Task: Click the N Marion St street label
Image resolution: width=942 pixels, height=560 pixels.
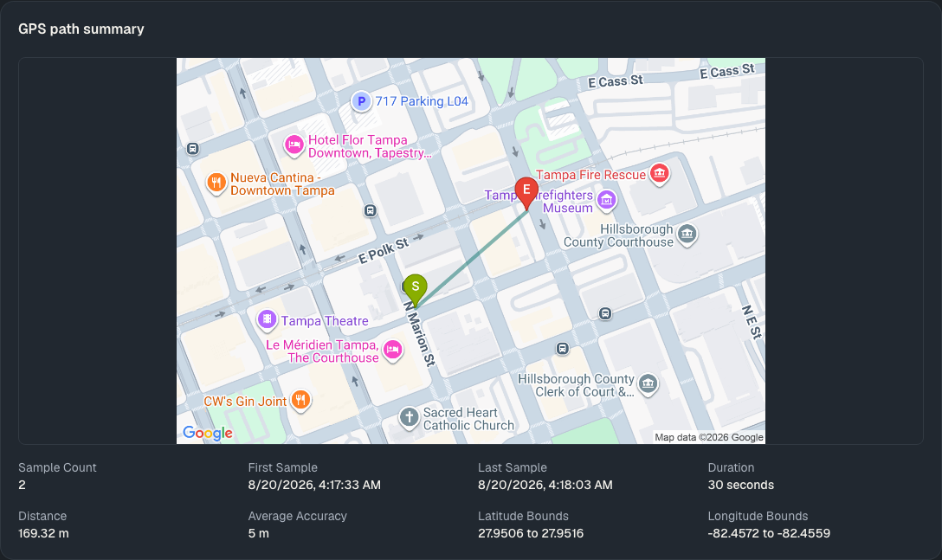Action: [x=420, y=334]
